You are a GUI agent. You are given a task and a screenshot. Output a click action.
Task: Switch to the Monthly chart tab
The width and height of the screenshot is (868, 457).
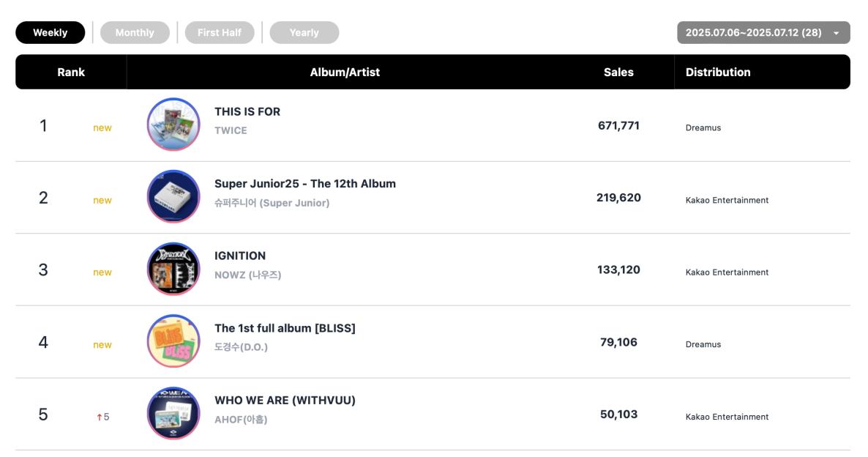(x=135, y=33)
